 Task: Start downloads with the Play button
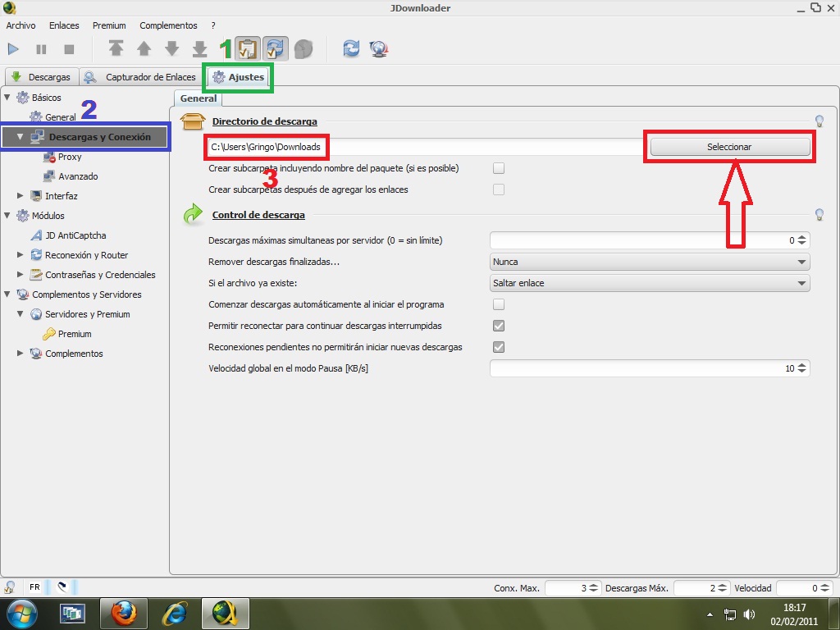point(13,49)
